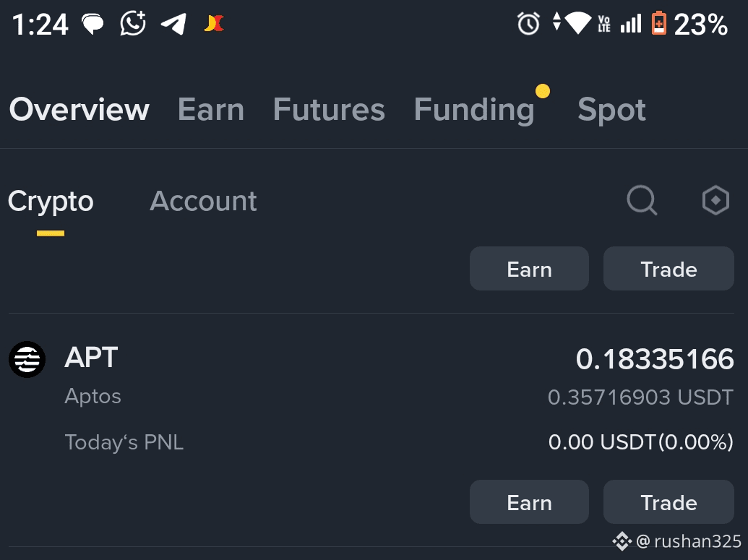Image resolution: width=748 pixels, height=560 pixels.
Task: Tap the Wi-Fi status icon
Action: click(x=577, y=23)
